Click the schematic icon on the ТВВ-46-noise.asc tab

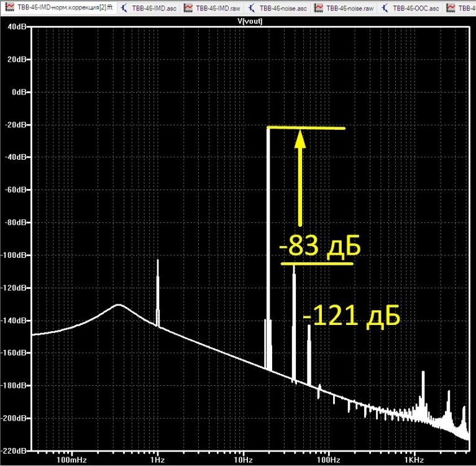coord(252,8)
